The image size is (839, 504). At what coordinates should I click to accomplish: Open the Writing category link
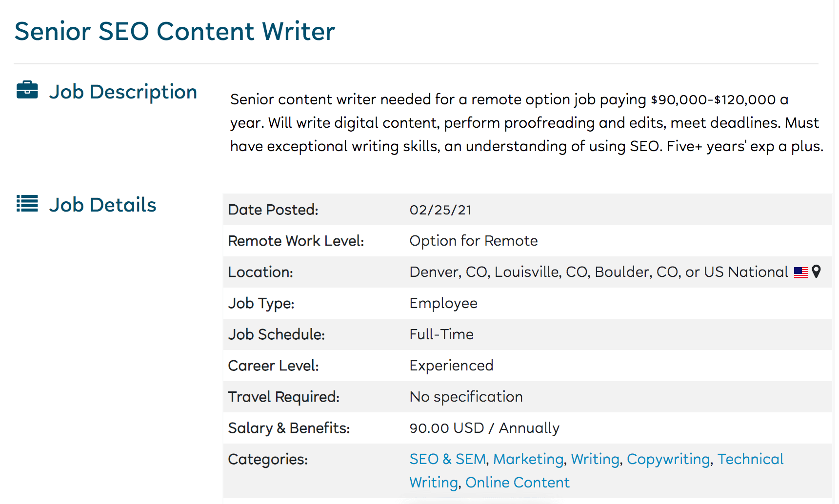tap(595, 459)
